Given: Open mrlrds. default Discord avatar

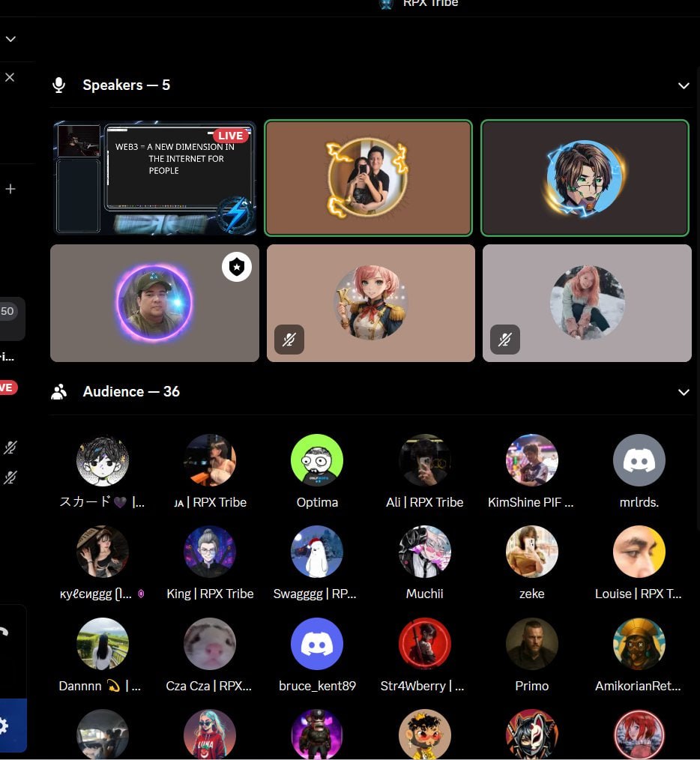Looking at the screenshot, I should tap(639, 460).
